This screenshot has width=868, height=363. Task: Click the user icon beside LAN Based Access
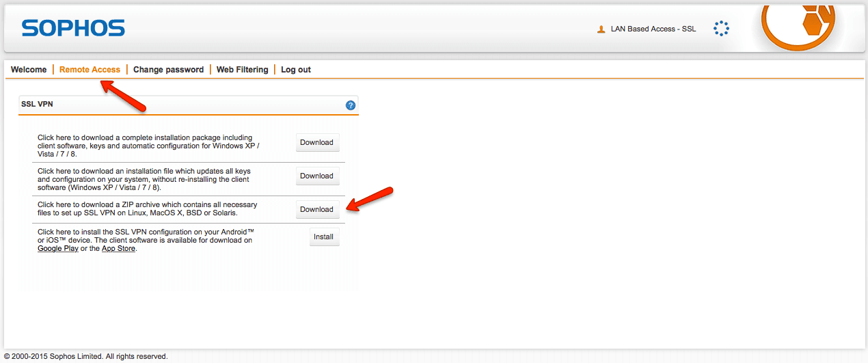[601, 29]
